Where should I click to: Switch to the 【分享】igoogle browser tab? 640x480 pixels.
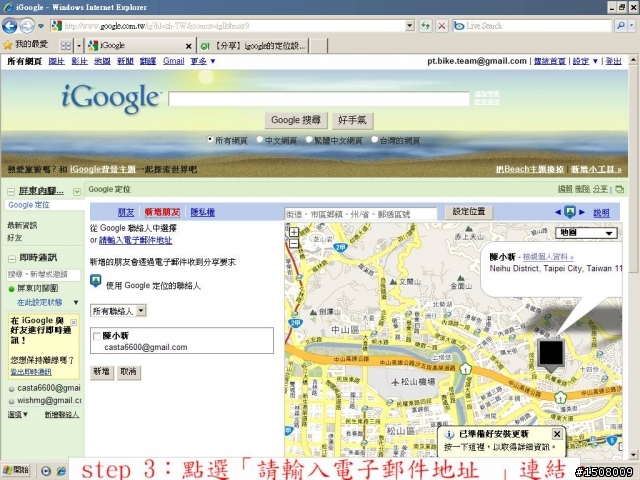[253, 46]
